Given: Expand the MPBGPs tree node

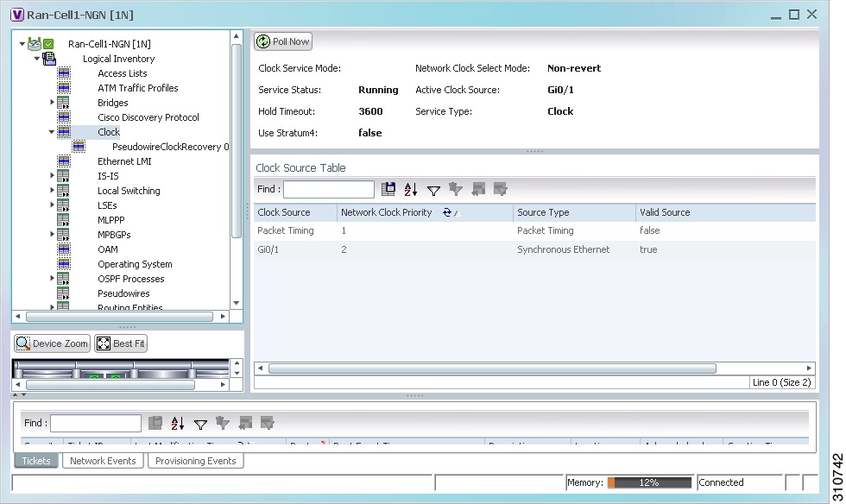Looking at the screenshot, I should click(52, 234).
